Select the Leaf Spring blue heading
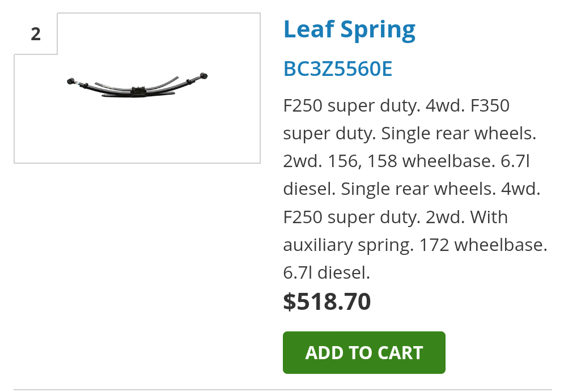This screenshot has width=585, height=392. coord(349,28)
